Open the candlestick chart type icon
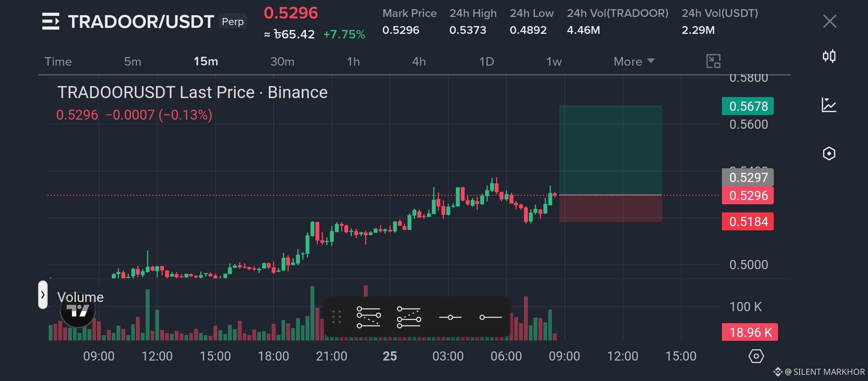 tap(829, 56)
